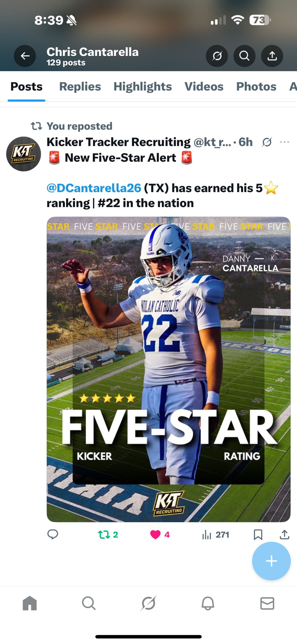
Task: Unlike the Five-Star Alert post
Action: pos(155,535)
